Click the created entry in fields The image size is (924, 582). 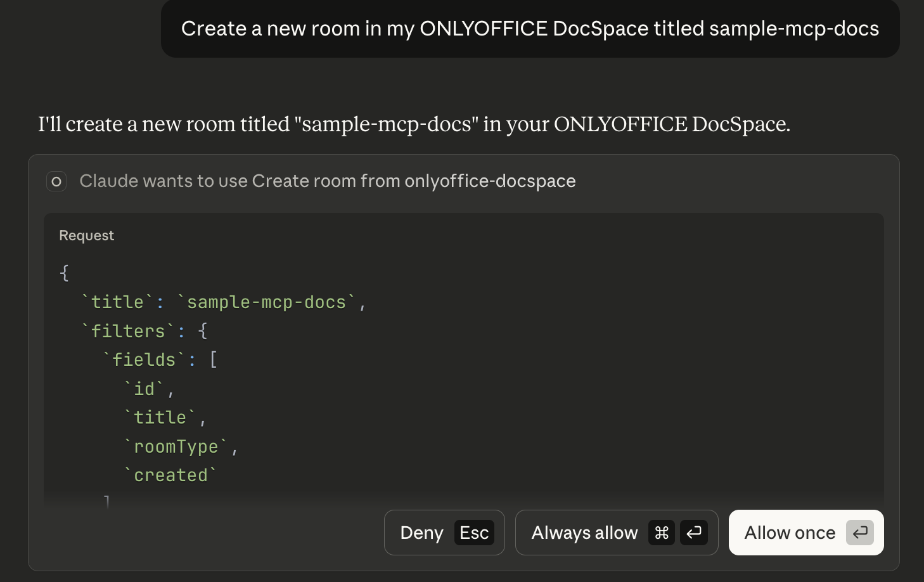[172, 474]
